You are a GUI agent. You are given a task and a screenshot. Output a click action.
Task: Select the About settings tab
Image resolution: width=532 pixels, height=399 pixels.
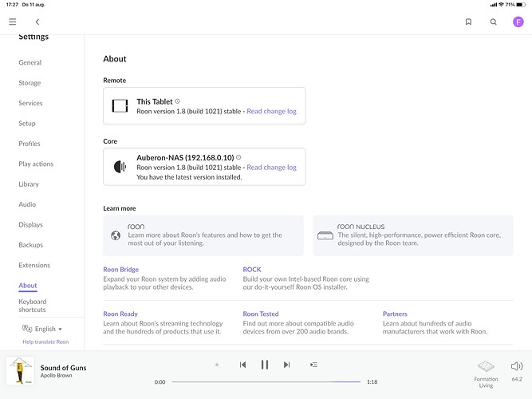(28, 286)
